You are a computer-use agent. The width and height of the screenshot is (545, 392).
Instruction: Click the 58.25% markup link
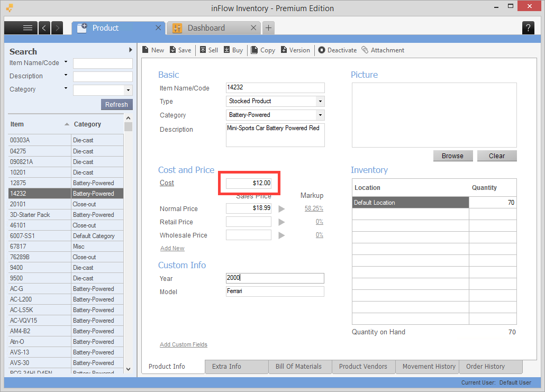pyautogui.click(x=314, y=208)
